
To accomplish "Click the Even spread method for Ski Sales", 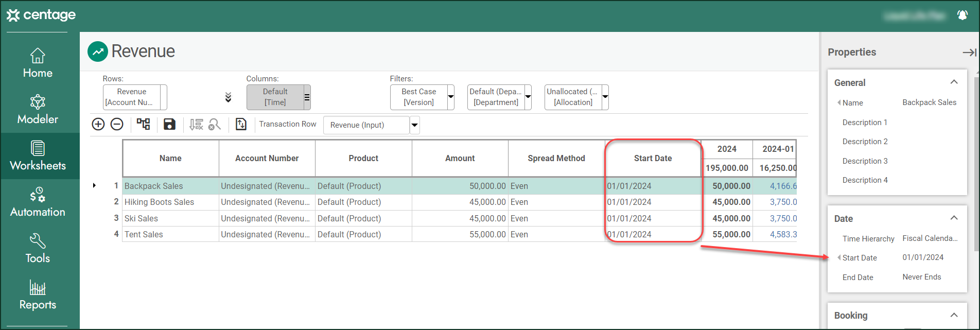I will click(x=556, y=219).
